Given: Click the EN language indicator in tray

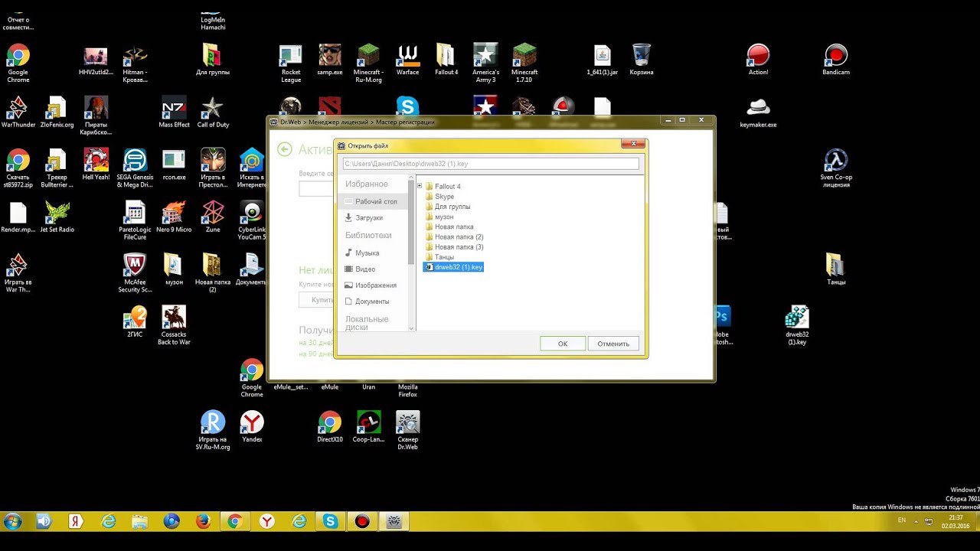Looking at the screenshot, I should [902, 520].
